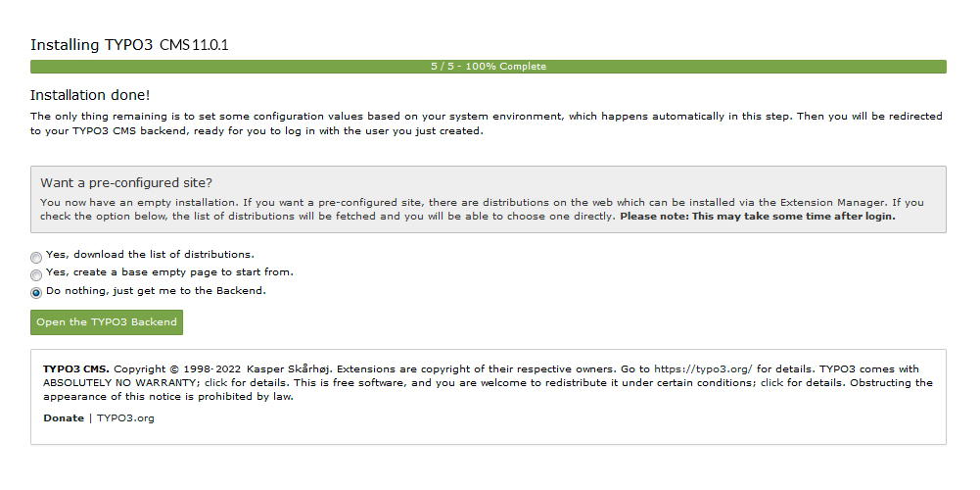Select the Do nothing radio button
This screenshot has height=490, width=980.
(x=36, y=293)
